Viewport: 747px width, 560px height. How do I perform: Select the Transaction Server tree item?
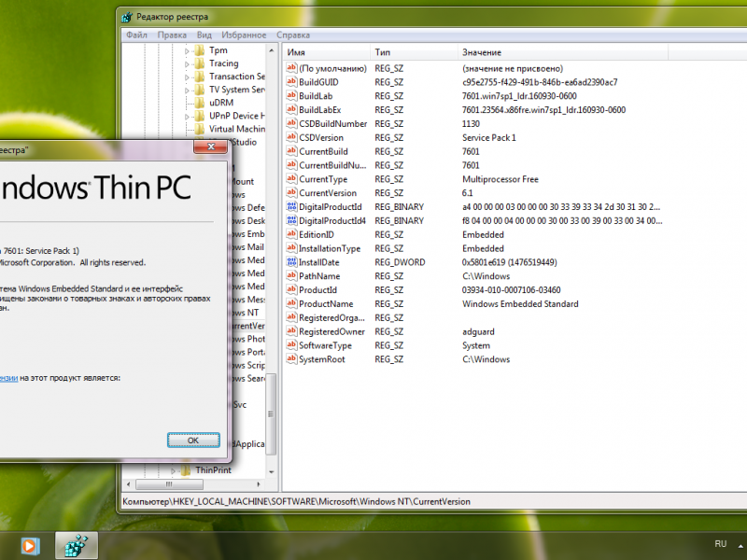[x=237, y=77]
